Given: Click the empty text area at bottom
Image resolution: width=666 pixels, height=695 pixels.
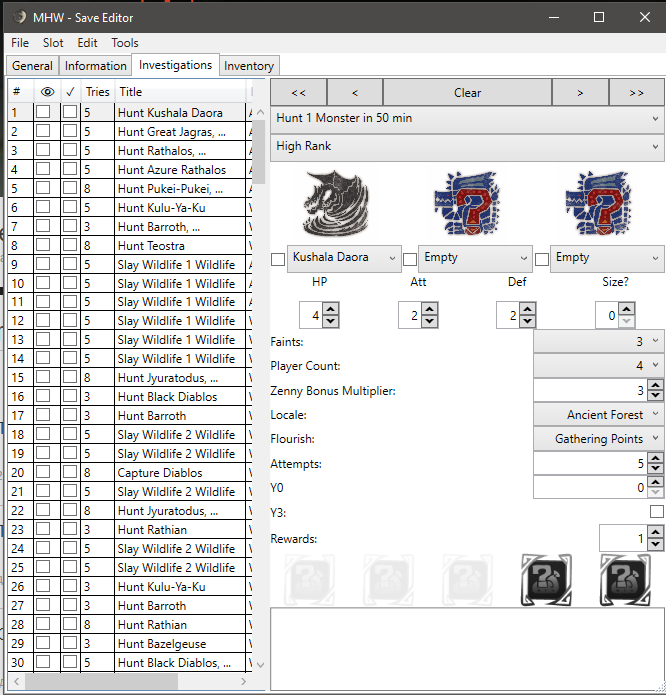Looking at the screenshot, I should click(467, 649).
